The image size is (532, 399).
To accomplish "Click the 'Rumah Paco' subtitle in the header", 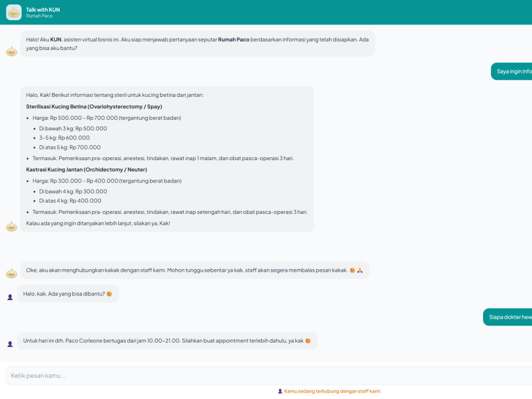I will (39, 16).
